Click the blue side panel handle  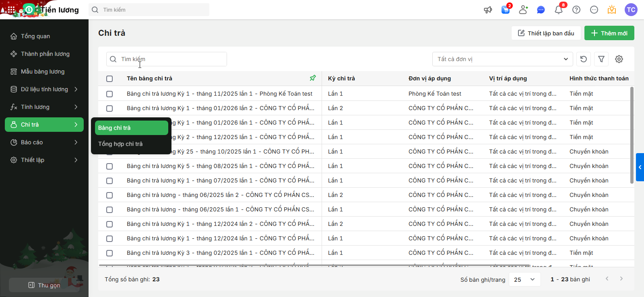click(x=640, y=167)
